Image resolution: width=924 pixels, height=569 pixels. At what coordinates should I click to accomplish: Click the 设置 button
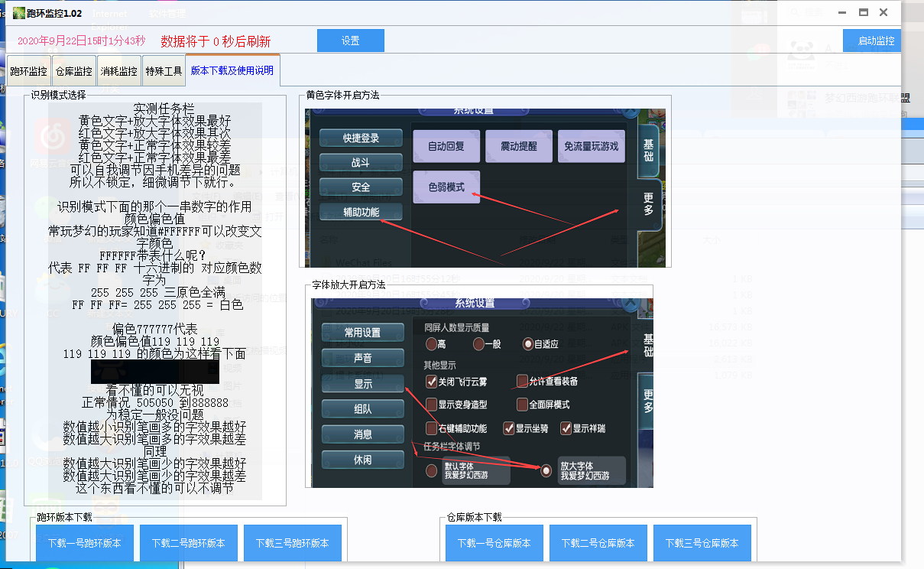351,41
